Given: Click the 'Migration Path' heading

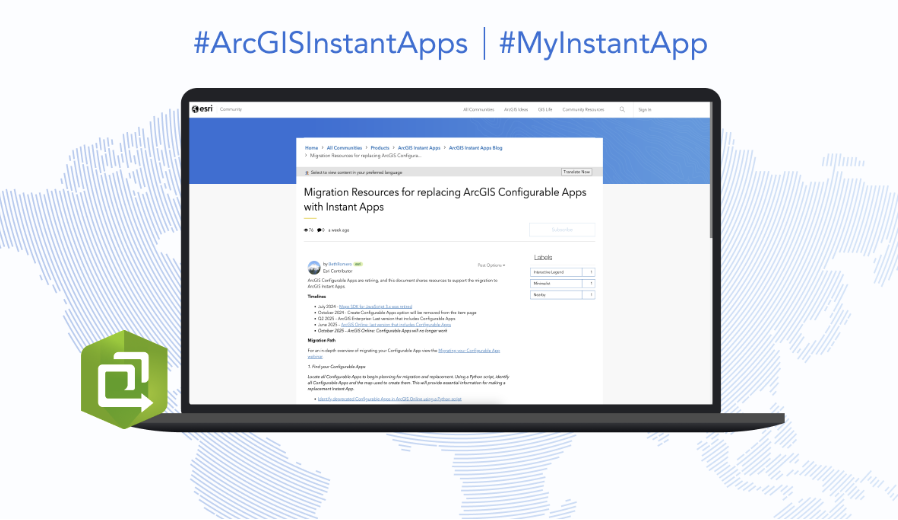Looking at the screenshot, I should 321,340.
